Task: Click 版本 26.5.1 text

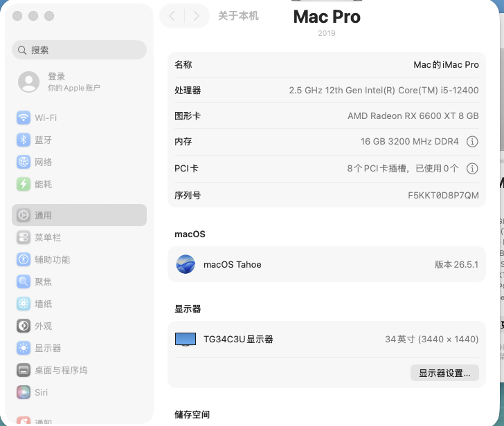Action: pyautogui.click(x=456, y=265)
